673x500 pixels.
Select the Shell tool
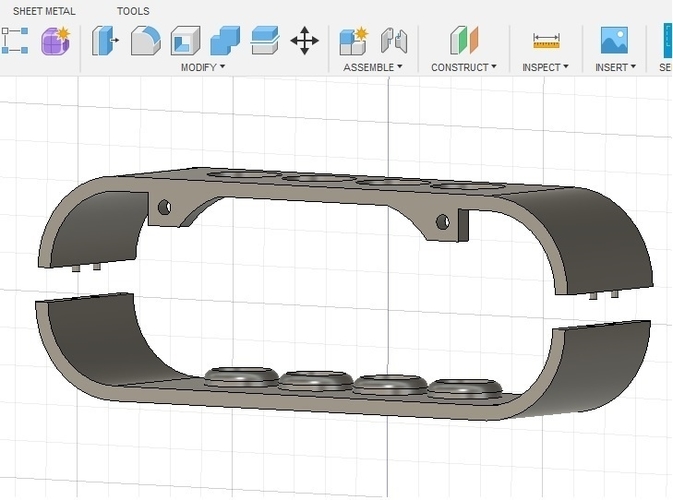click(x=185, y=40)
